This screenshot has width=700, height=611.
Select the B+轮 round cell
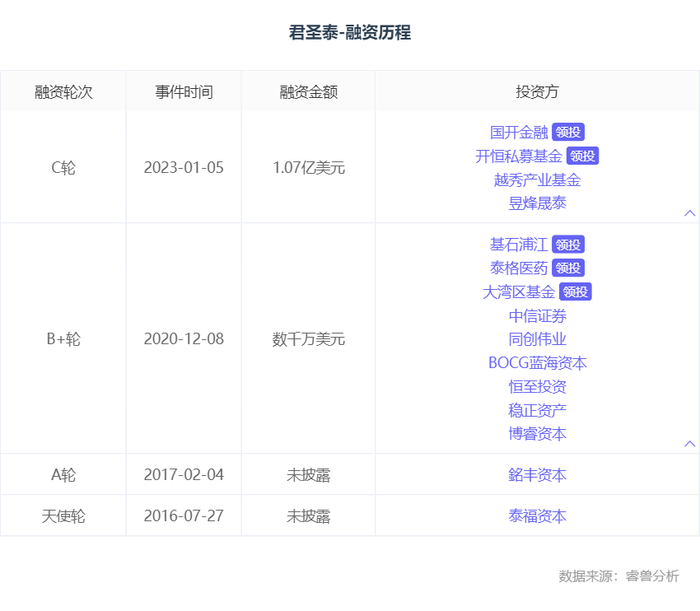coord(63,339)
